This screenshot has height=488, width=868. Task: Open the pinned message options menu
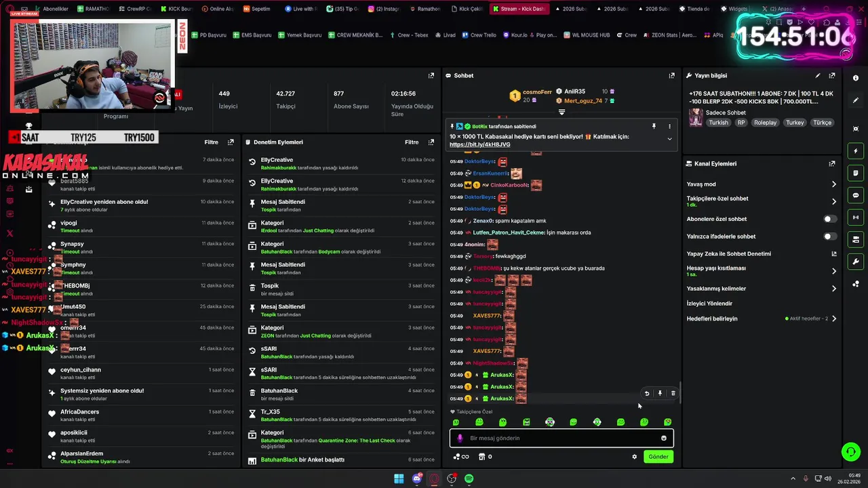coord(669,126)
